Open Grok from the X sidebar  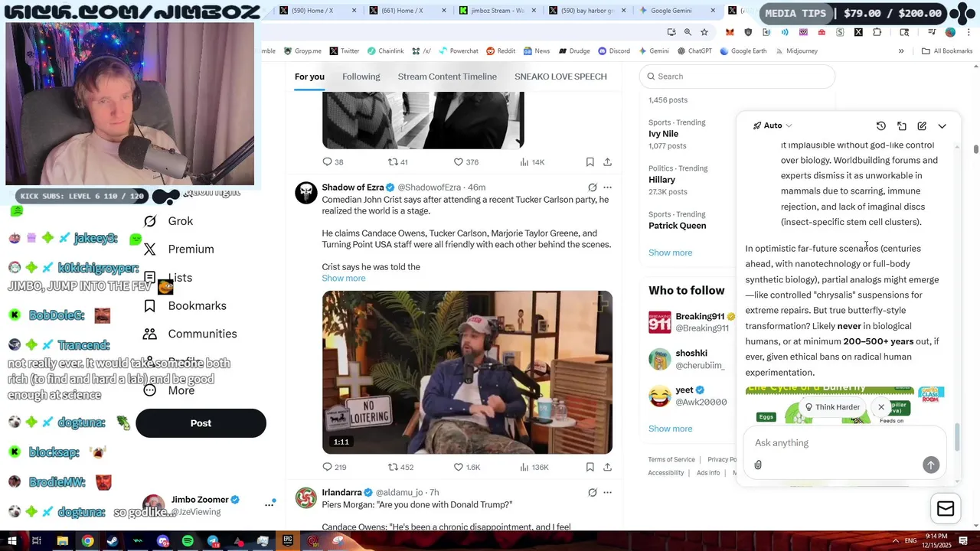click(x=168, y=221)
